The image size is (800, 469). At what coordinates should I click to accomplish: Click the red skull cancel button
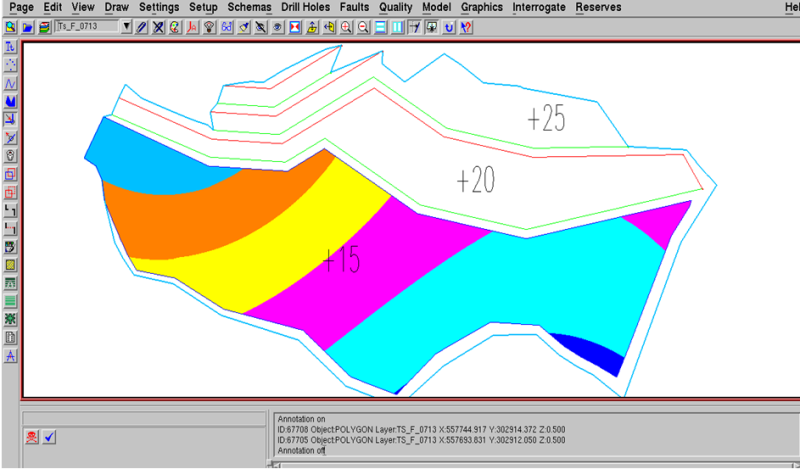click(x=32, y=437)
